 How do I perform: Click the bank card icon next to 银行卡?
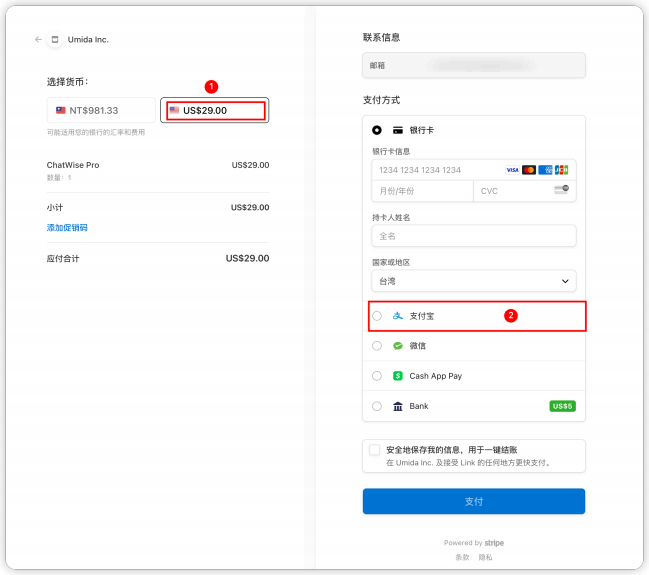tap(397, 130)
